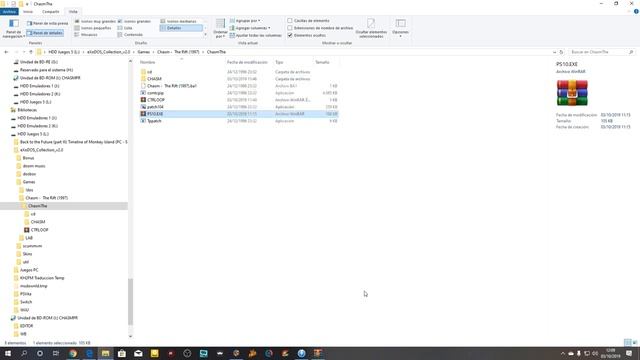Switch to the Inicio tab
The width and height of the screenshot is (640, 360).
[28, 11]
